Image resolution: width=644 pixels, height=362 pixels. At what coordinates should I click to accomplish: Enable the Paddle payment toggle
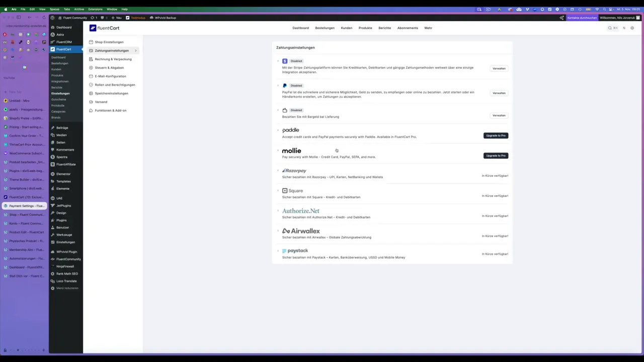click(x=278, y=130)
